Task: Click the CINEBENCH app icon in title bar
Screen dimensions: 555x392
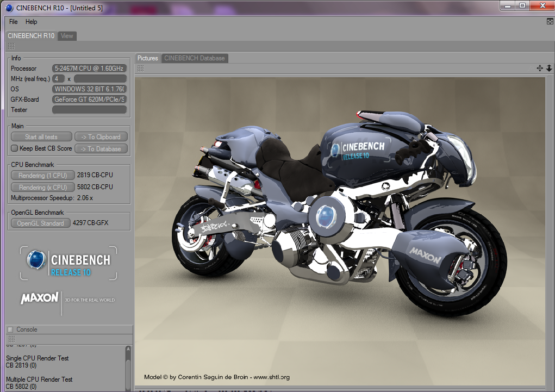Action: [9, 8]
